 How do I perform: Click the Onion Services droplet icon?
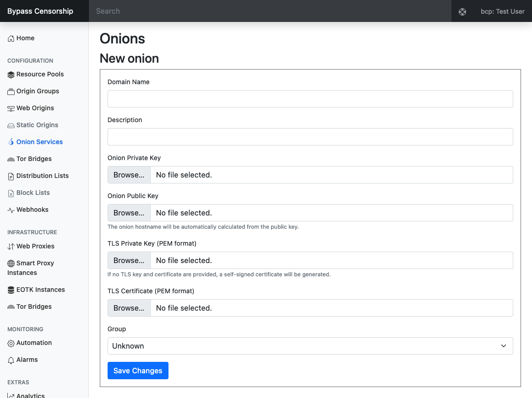[x=11, y=142]
